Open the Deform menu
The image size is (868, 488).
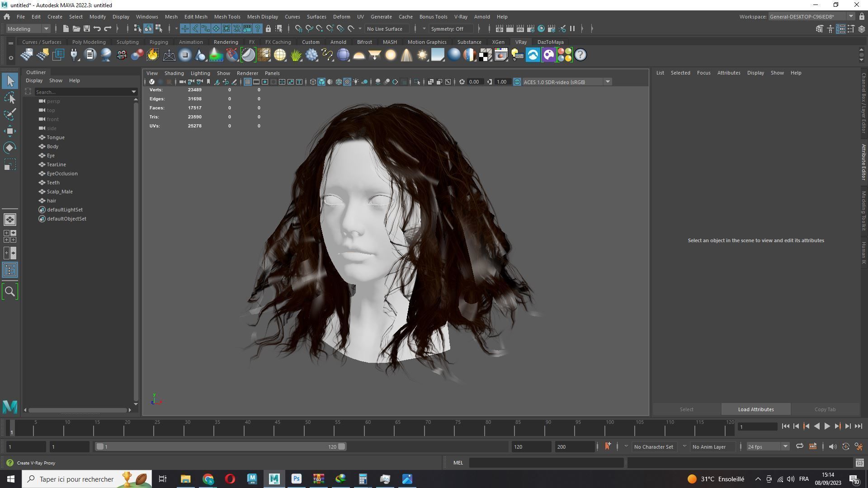click(x=341, y=17)
